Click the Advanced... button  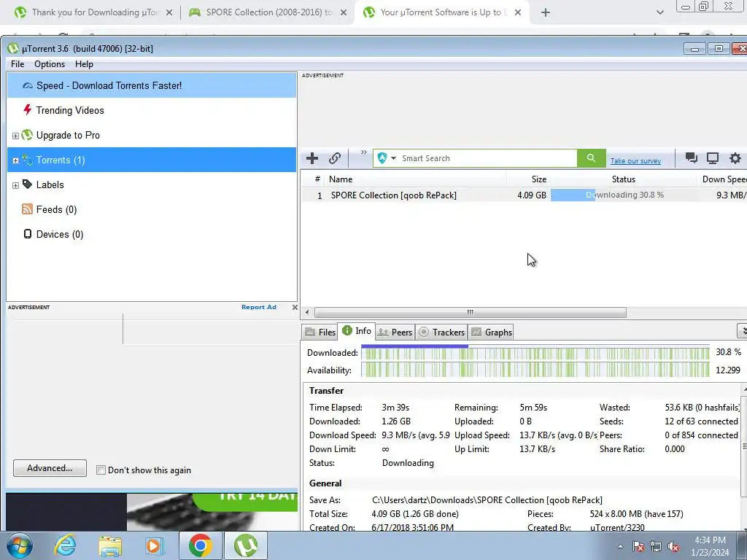click(x=50, y=468)
